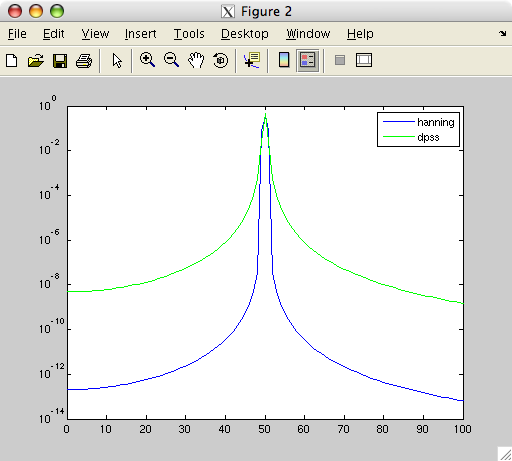The height and width of the screenshot is (461, 512).
Task: Choose the Data Cursor tool
Action: (x=252, y=60)
